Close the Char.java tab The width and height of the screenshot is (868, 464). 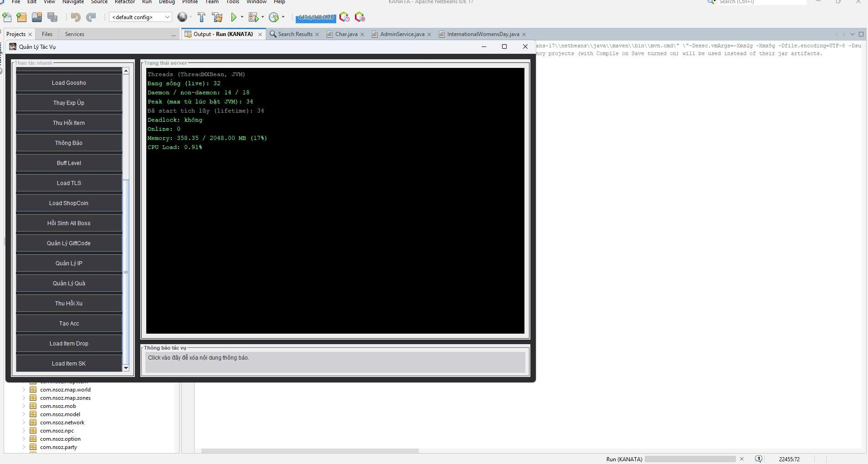362,35
